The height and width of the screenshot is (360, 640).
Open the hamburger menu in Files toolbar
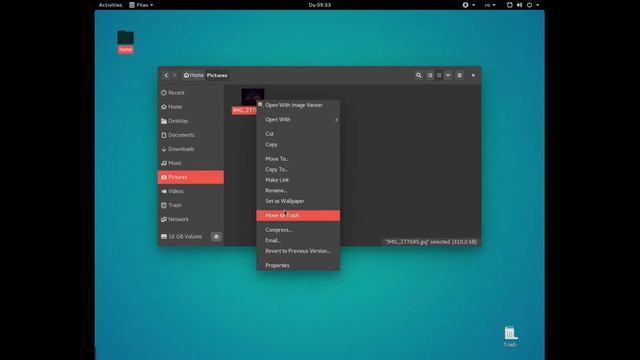[460, 76]
